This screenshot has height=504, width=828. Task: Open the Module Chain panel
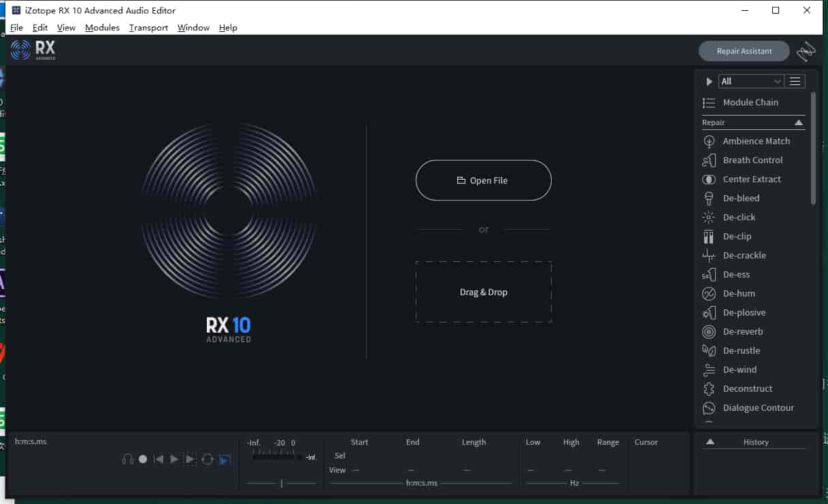point(751,102)
